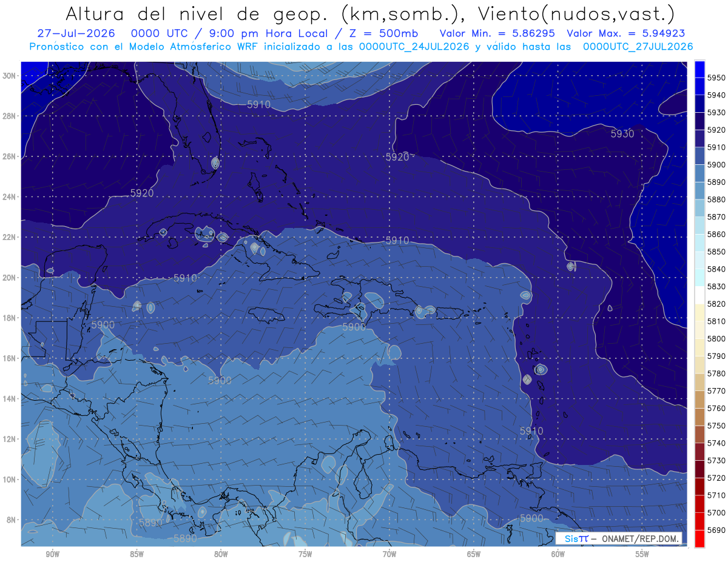Click the 5930 contour label drawn on the map
The width and height of the screenshot is (728, 562).
click(x=622, y=134)
